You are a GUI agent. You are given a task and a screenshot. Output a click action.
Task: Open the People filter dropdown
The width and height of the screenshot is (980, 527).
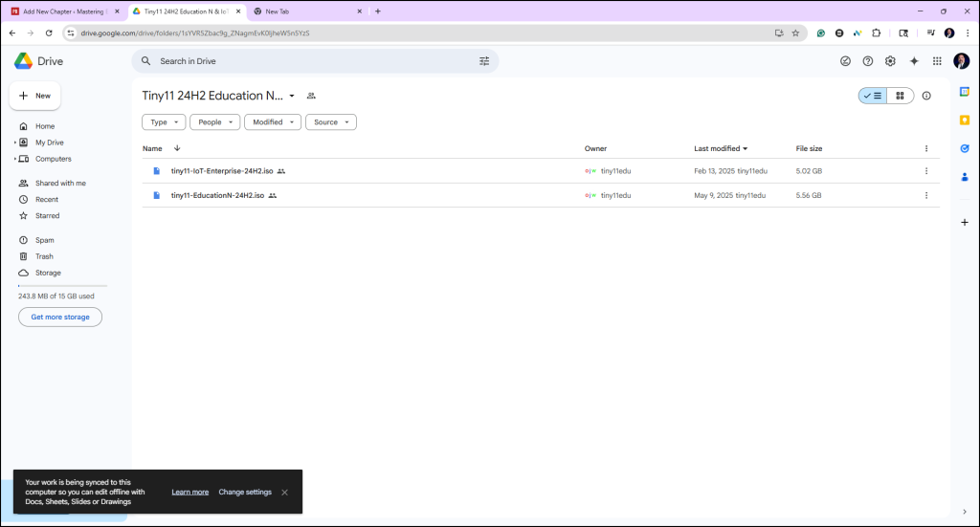[215, 122]
